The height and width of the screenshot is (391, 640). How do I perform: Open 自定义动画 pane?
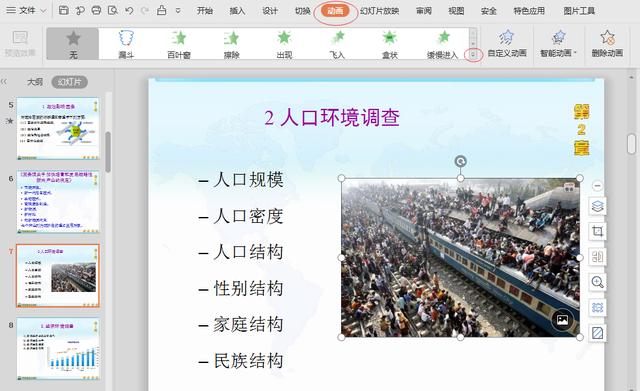pyautogui.click(x=507, y=44)
